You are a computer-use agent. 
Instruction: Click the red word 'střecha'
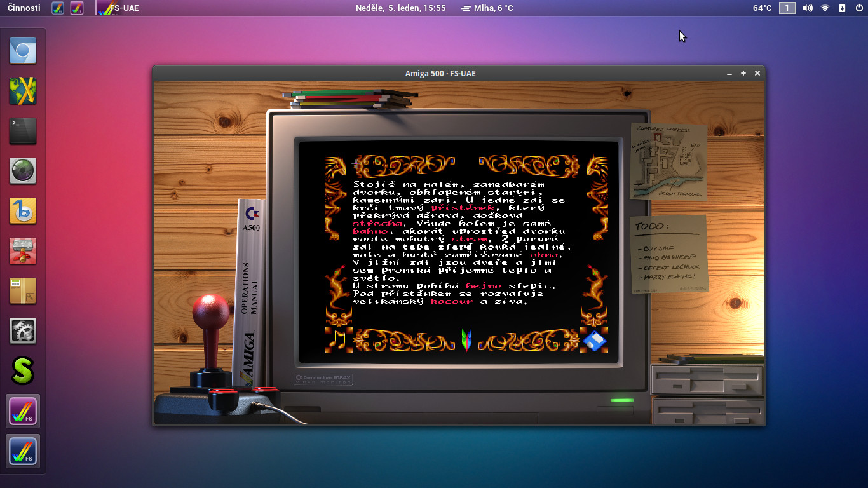pos(377,224)
